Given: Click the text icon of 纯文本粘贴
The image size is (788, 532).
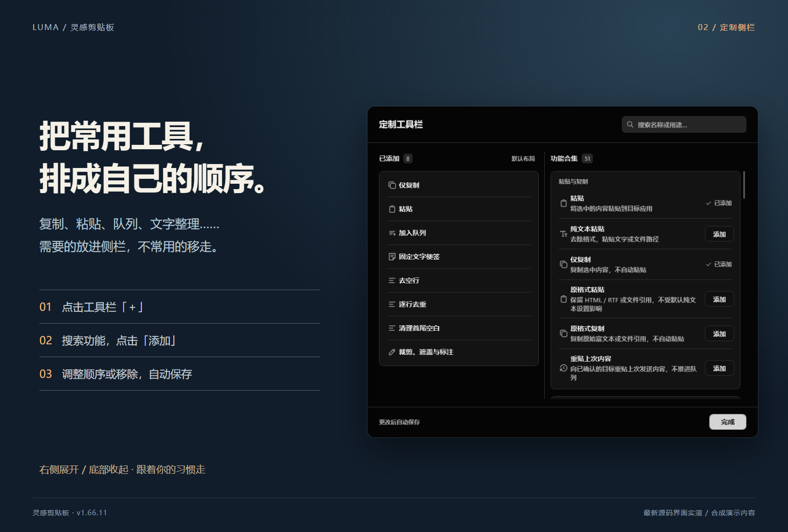Looking at the screenshot, I should [x=563, y=234].
